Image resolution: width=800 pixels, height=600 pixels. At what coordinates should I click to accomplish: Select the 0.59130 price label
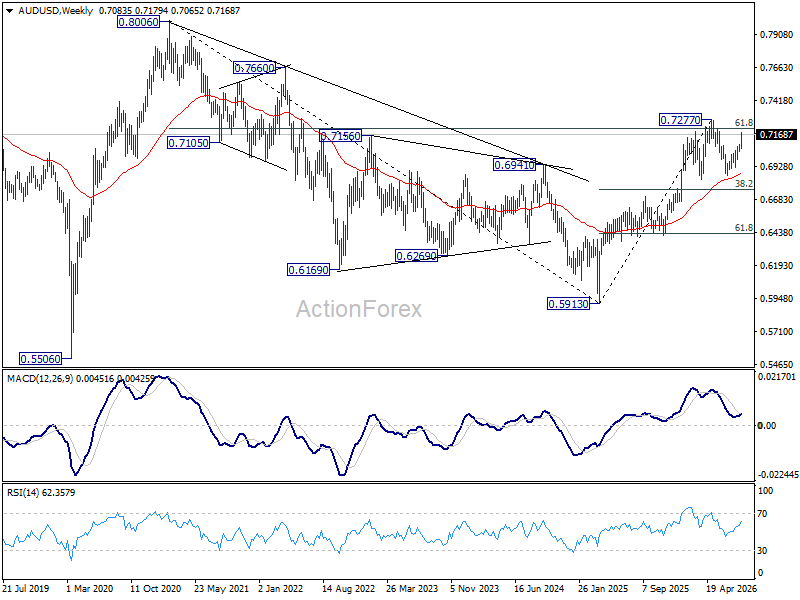(568, 304)
